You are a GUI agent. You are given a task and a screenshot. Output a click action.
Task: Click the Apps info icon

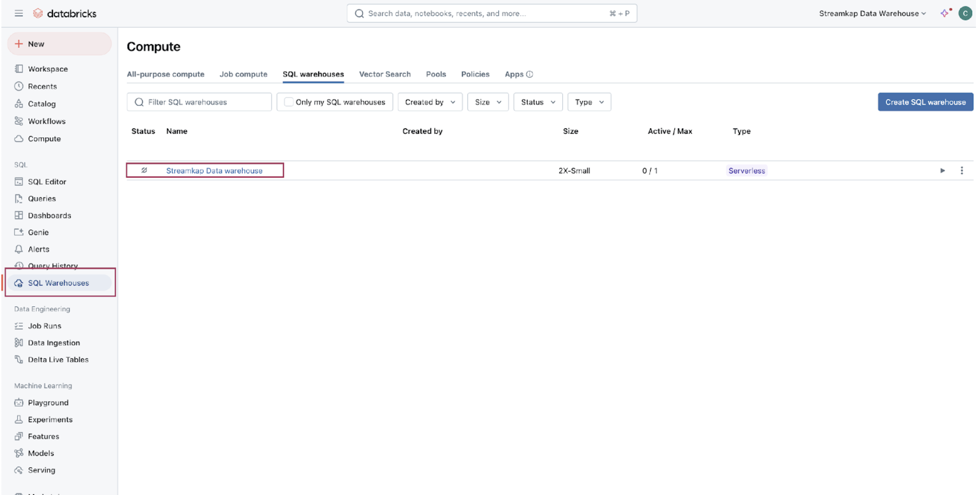[530, 74]
